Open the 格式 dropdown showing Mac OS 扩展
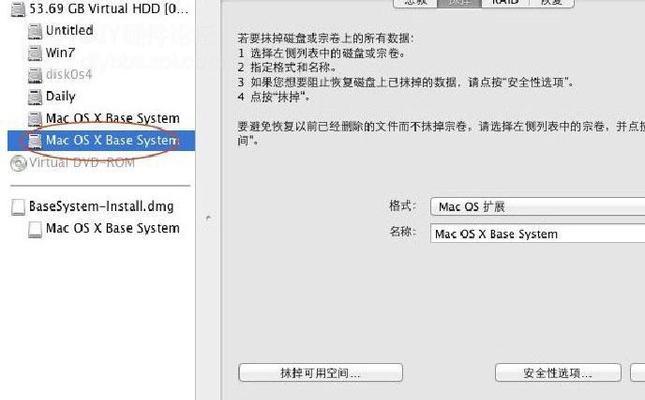This screenshot has width=645, height=400. [537, 207]
